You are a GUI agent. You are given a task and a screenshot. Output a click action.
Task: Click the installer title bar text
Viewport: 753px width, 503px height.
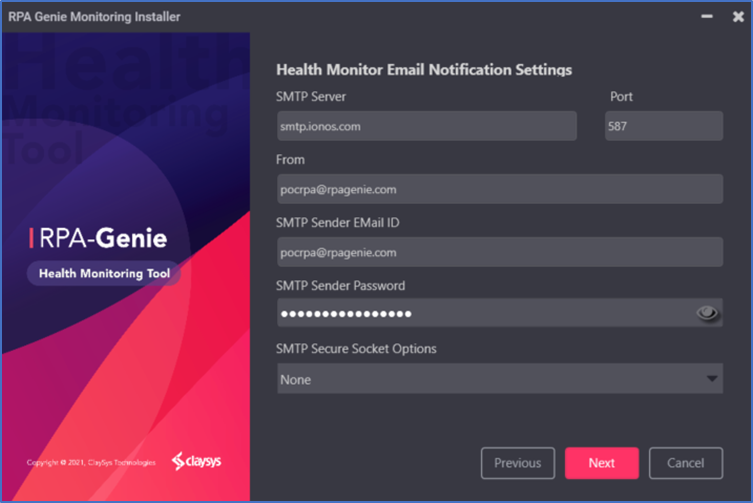[x=94, y=17]
